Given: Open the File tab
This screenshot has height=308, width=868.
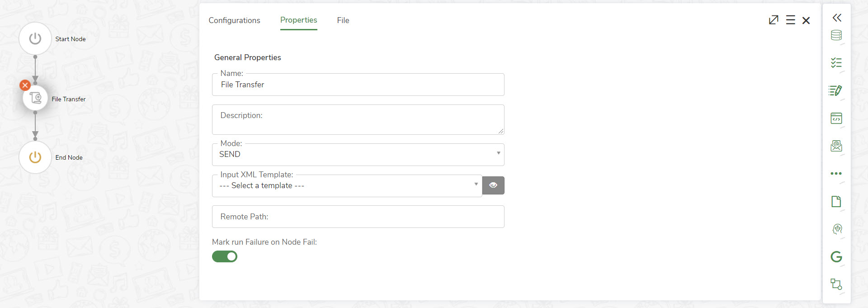Looking at the screenshot, I should [343, 20].
